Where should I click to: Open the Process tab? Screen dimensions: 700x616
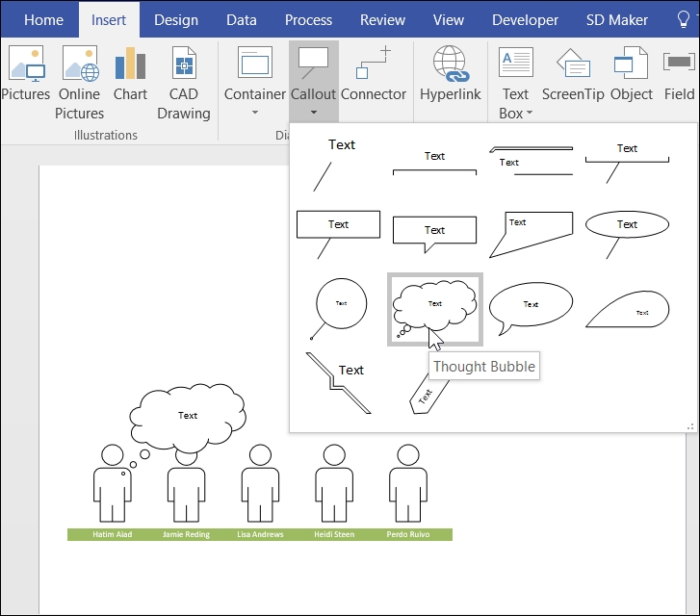tap(308, 20)
